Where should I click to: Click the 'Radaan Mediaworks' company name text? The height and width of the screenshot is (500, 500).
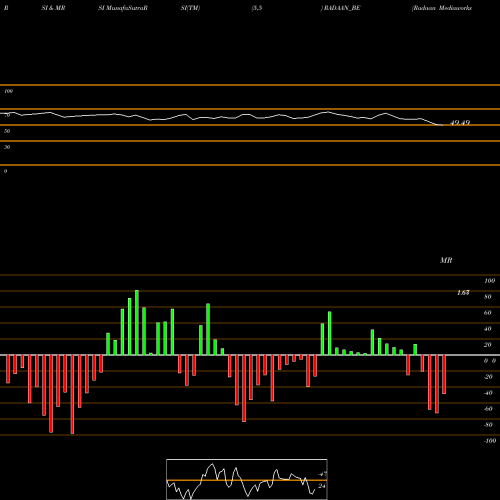point(442,8)
